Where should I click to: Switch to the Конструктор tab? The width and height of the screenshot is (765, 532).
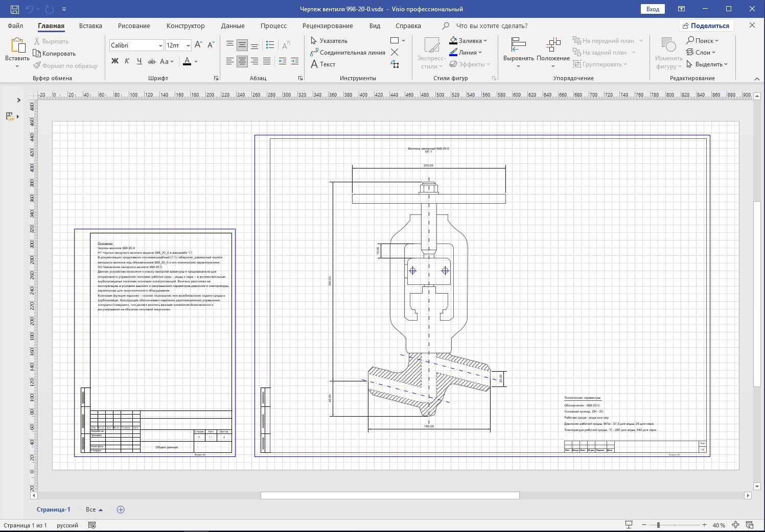pyautogui.click(x=185, y=26)
